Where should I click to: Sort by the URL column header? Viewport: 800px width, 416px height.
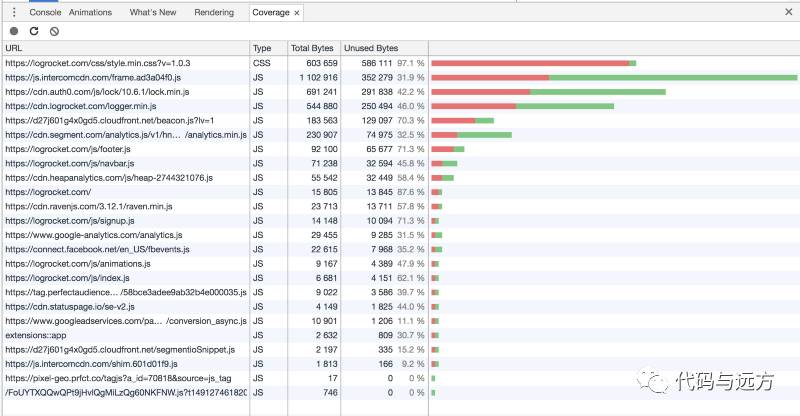point(126,48)
